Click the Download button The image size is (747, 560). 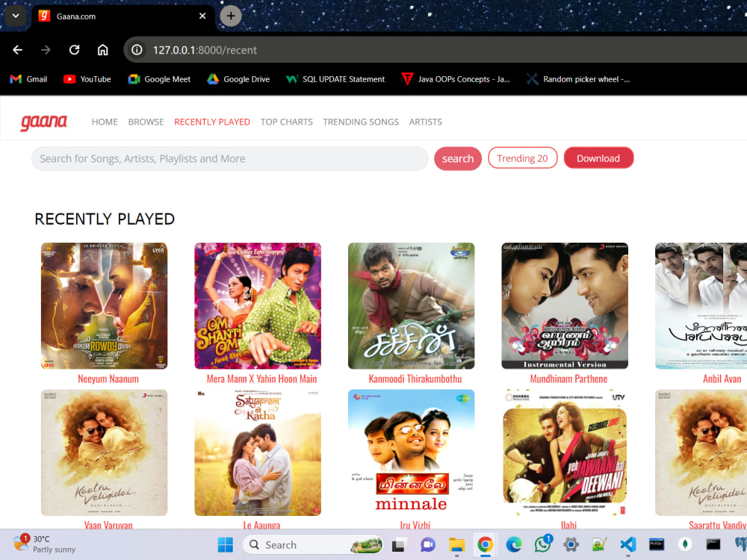click(598, 158)
